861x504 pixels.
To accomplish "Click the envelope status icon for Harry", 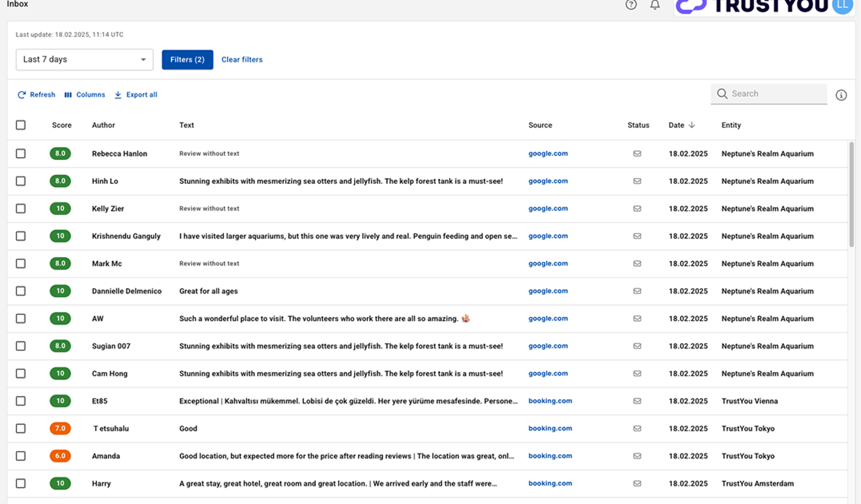I will pyautogui.click(x=637, y=483).
